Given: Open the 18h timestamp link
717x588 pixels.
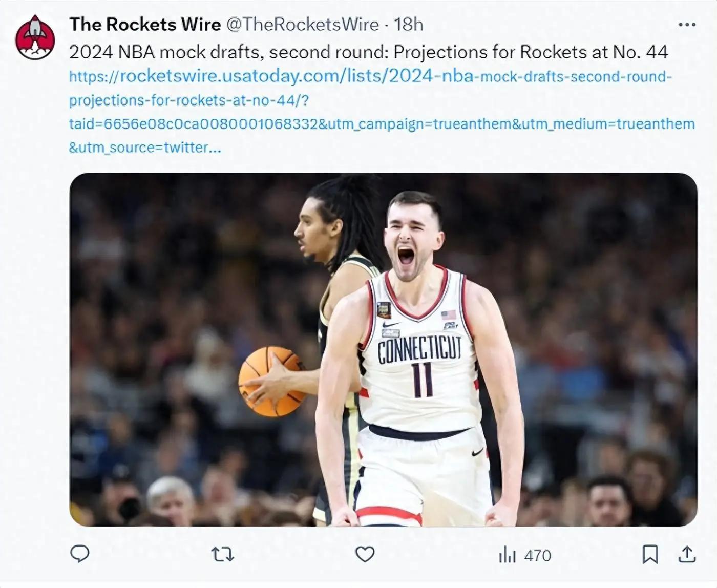Looking at the screenshot, I should coord(409,24).
